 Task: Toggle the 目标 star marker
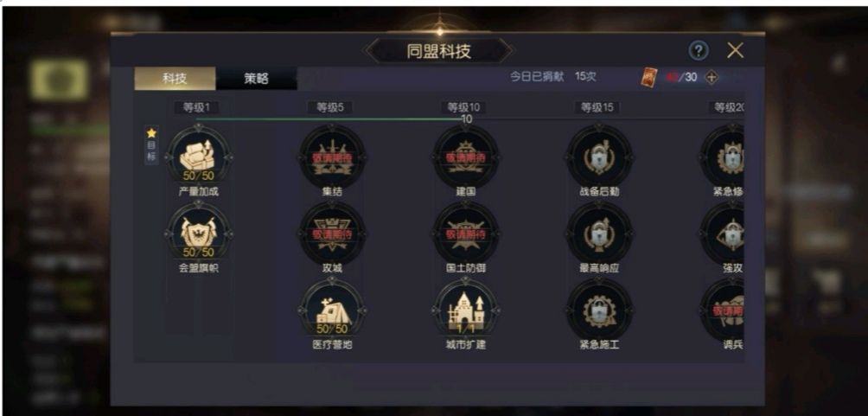coord(151,145)
